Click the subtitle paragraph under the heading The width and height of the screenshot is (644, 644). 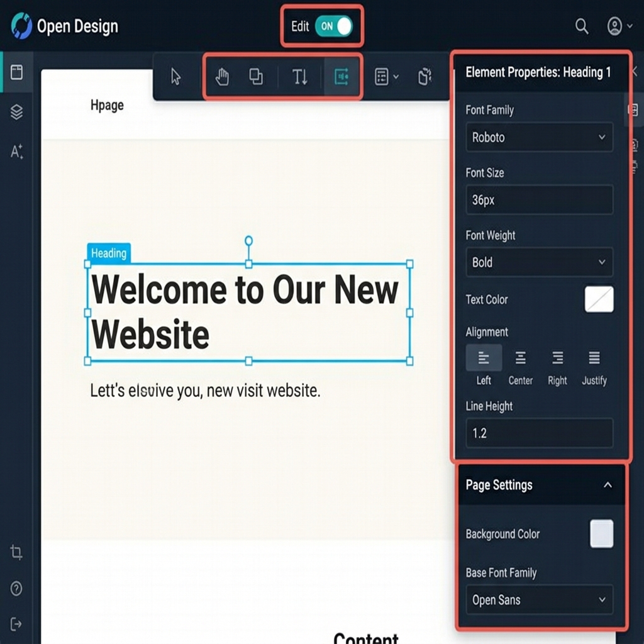pos(205,391)
